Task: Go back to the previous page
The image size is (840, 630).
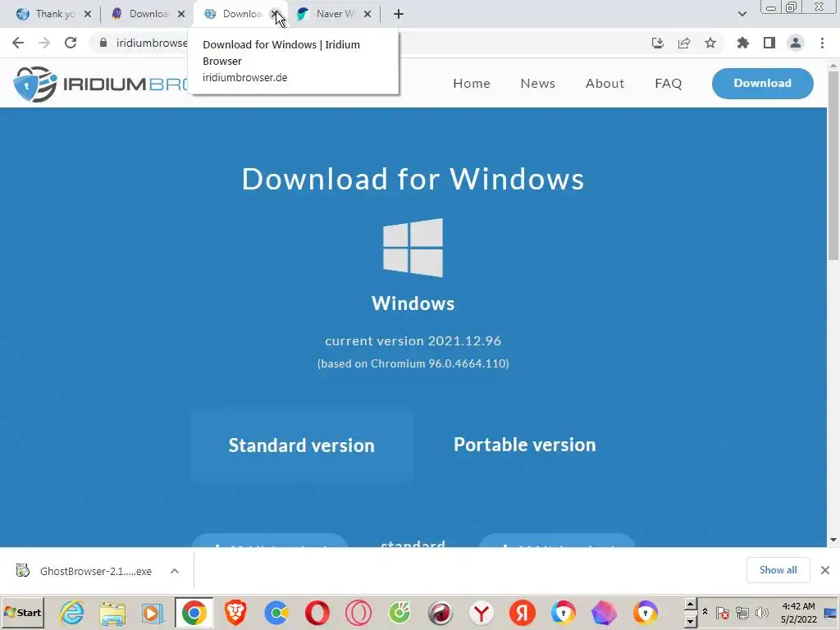Action: [x=18, y=43]
